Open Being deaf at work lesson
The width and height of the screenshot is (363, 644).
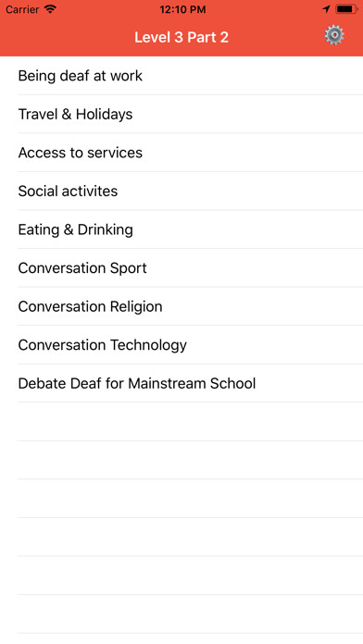pyautogui.click(x=181, y=76)
